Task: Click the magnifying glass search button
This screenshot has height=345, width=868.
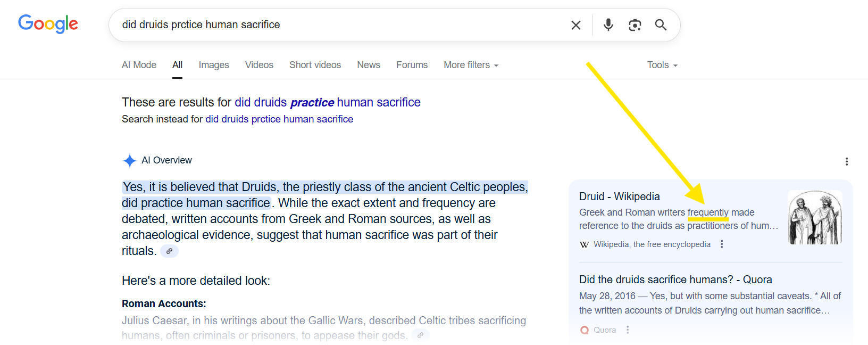Action: pos(661,25)
